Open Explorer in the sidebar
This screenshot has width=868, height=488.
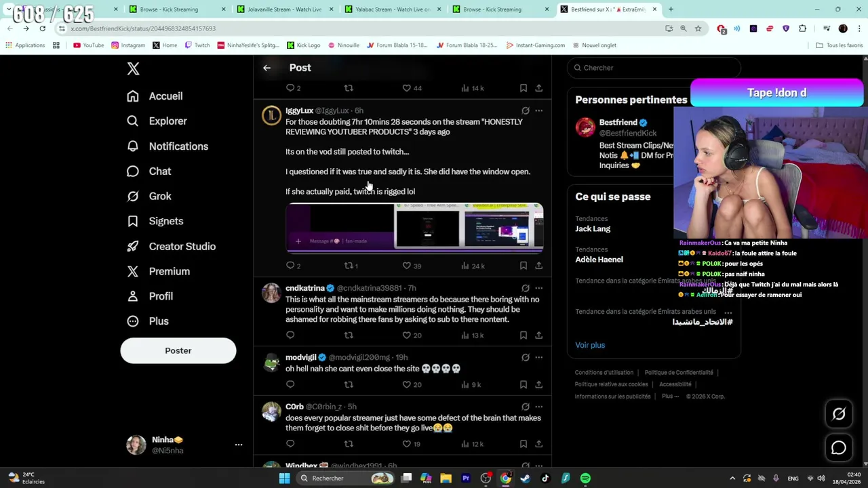pyautogui.click(x=157, y=121)
